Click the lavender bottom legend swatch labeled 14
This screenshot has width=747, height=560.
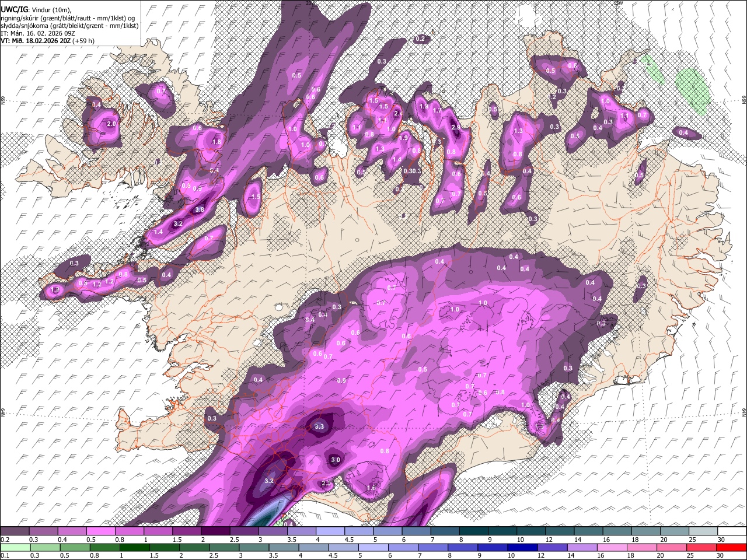coord(581,547)
